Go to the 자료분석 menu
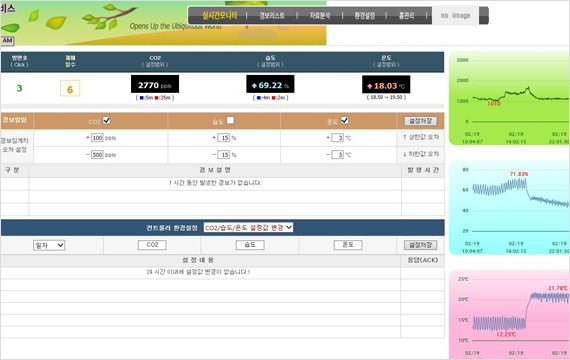 point(320,16)
